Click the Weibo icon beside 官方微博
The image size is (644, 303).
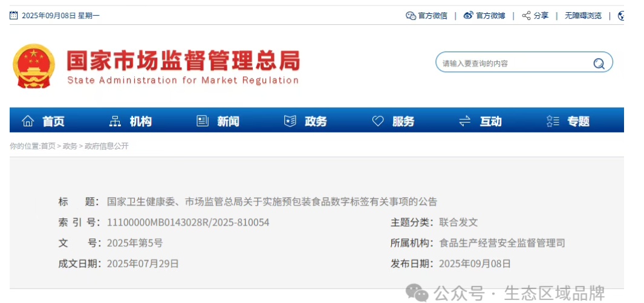tap(468, 16)
